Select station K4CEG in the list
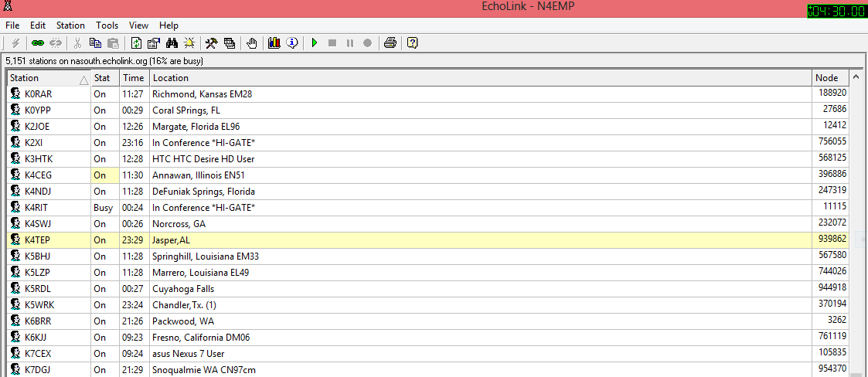 pyautogui.click(x=38, y=175)
